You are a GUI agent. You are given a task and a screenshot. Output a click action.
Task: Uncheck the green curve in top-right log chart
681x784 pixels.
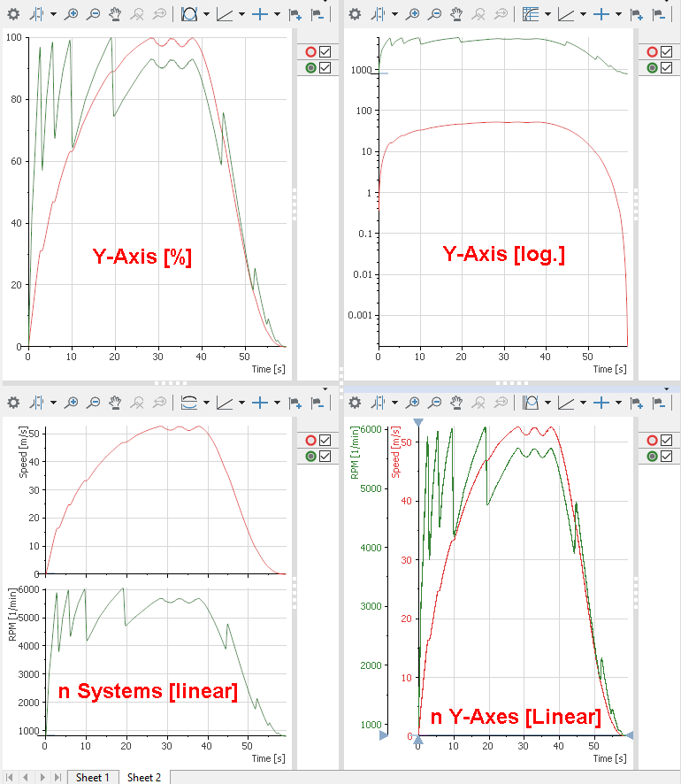pyautogui.click(x=666, y=68)
